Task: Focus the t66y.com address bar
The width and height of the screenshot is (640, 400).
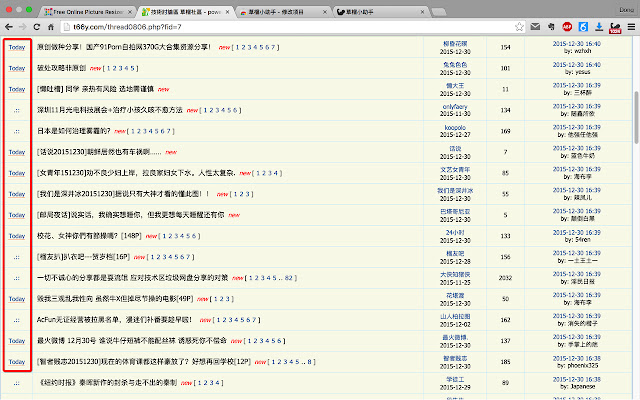Action: (x=286, y=27)
